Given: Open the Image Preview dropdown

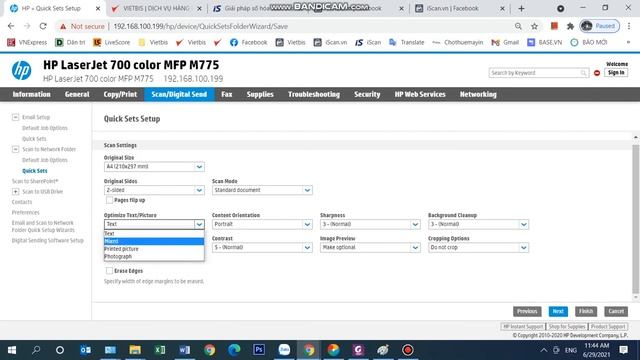Looking at the screenshot, I should click(x=370, y=247).
